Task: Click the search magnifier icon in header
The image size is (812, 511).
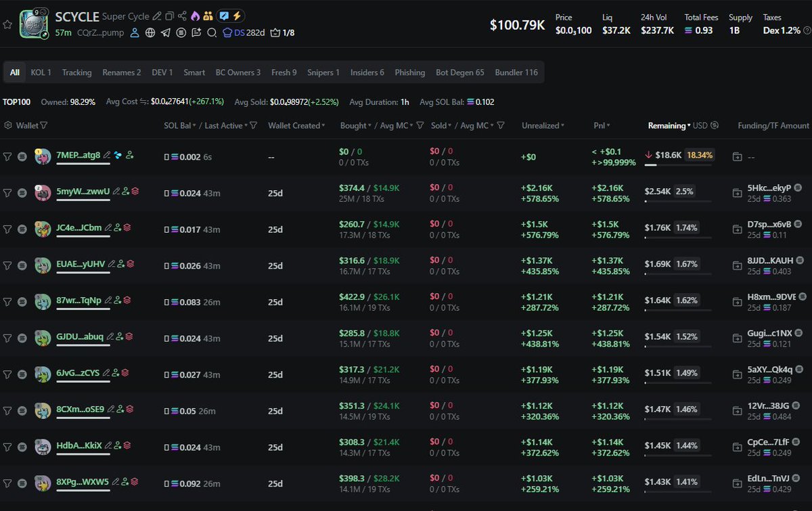Action: point(212,32)
